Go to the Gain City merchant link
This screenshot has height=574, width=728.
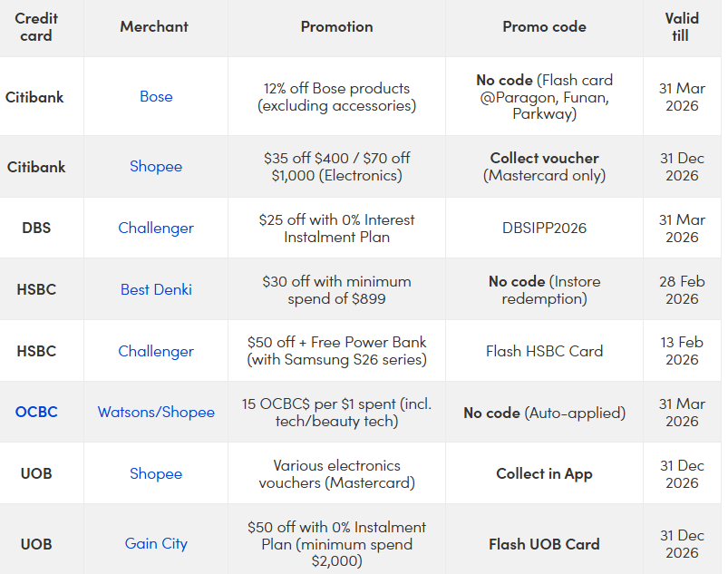click(156, 543)
